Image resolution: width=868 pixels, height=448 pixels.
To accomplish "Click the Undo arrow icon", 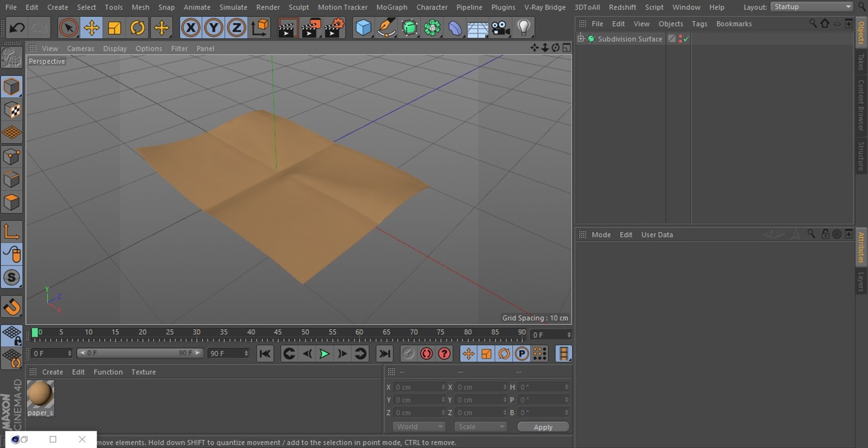I will tap(17, 28).
